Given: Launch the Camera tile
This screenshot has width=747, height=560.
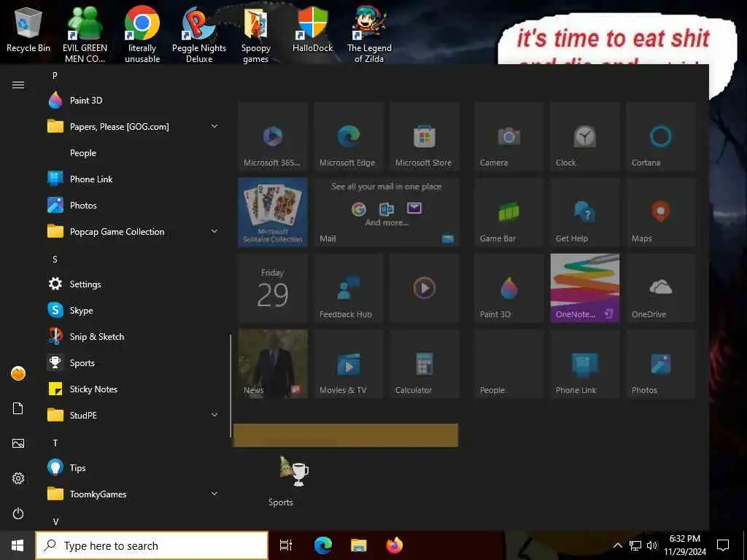Looking at the screenshot, I should click(x=508, y=136).
